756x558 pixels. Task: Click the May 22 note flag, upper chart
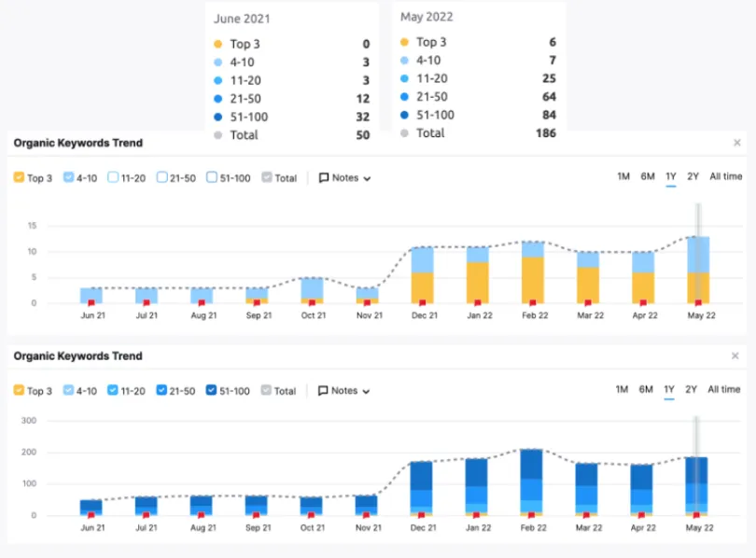pos(698,303)
